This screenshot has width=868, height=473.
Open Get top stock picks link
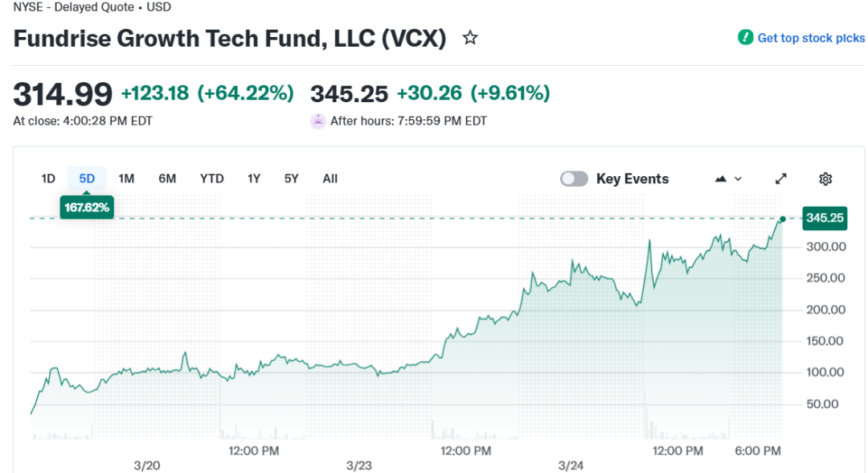(x=811, y=38)
